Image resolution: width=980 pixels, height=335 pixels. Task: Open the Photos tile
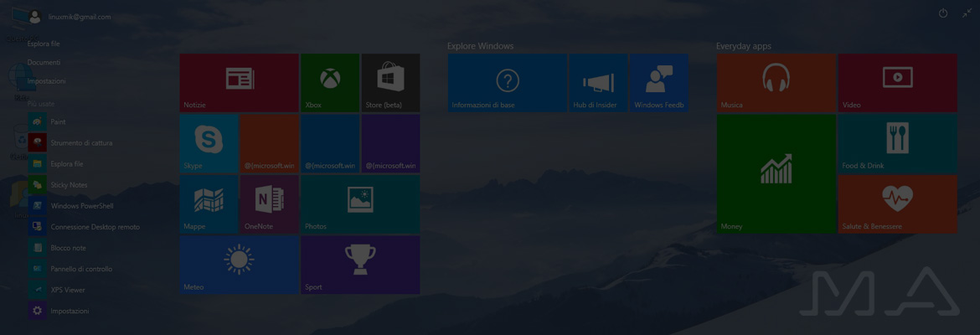click(361, 204)
